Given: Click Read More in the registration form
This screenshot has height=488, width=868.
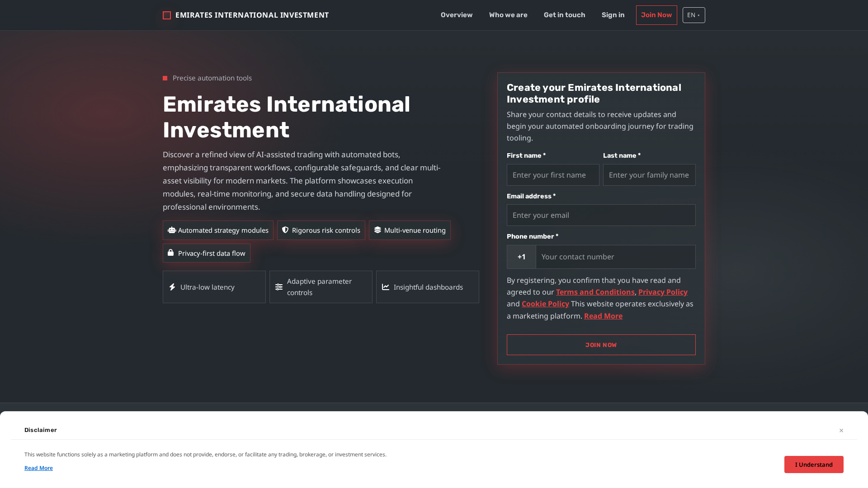Looking at the screenshot, I should click(603, 316).
